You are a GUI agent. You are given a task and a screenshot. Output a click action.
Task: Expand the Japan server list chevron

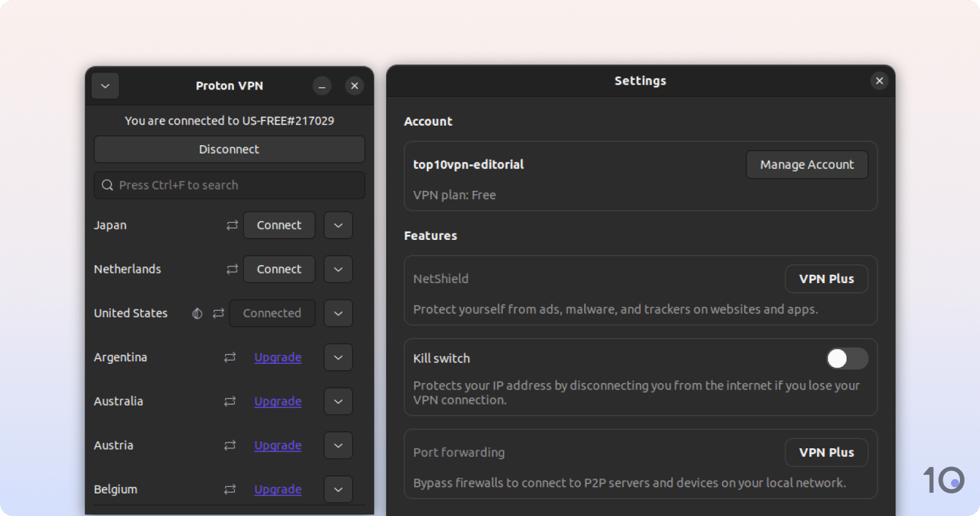point(338,225)
